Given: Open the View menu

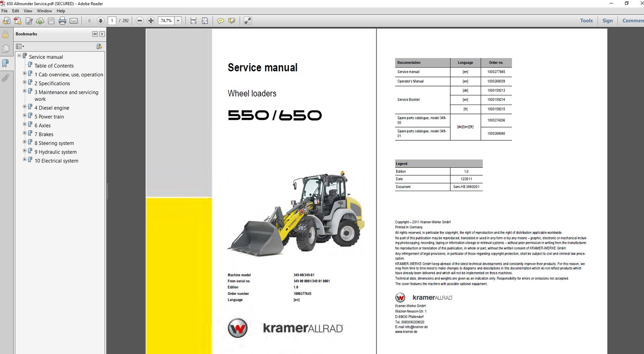Looking at the screenshot, I should click(28, 11).
